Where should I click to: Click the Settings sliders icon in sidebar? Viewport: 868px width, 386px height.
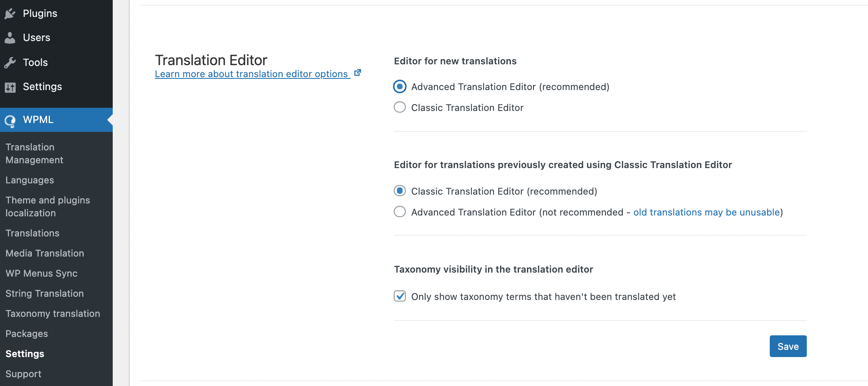10,87
